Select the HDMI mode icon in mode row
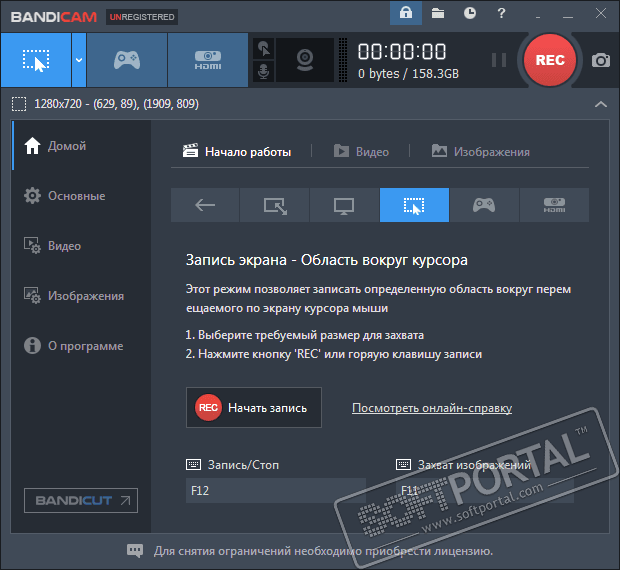 554,205
